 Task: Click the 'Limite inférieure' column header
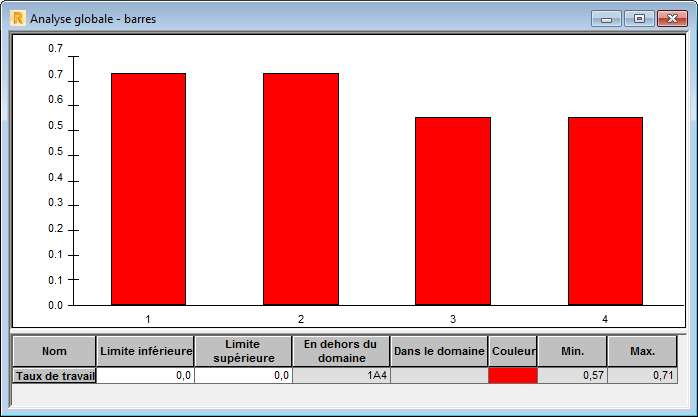pyautogui.click(x=146, y=351)
